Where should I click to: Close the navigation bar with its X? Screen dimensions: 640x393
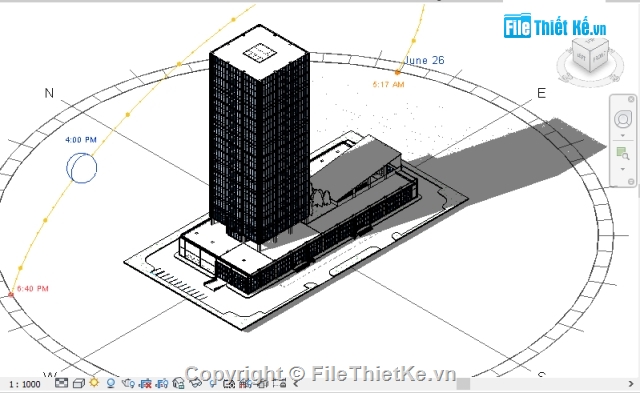click(631, 99)
